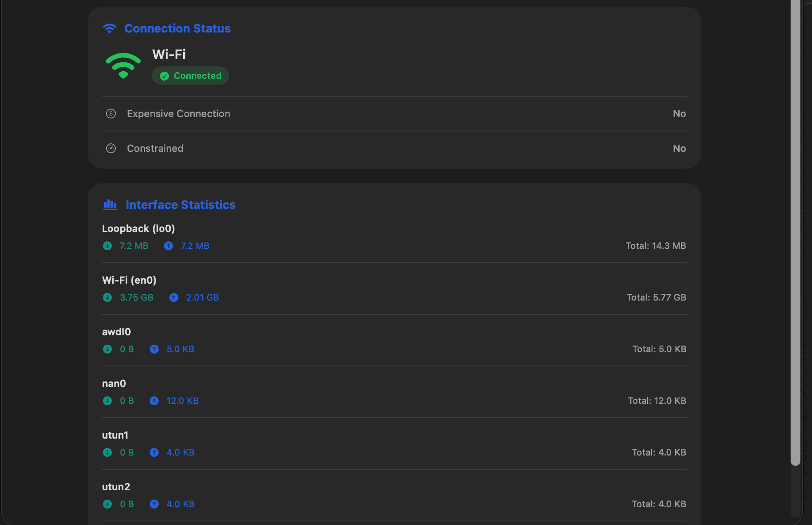The height and width of the screenshot is (525, 812).
Task: Click the Connection Status heading
Action: [177, 28]
